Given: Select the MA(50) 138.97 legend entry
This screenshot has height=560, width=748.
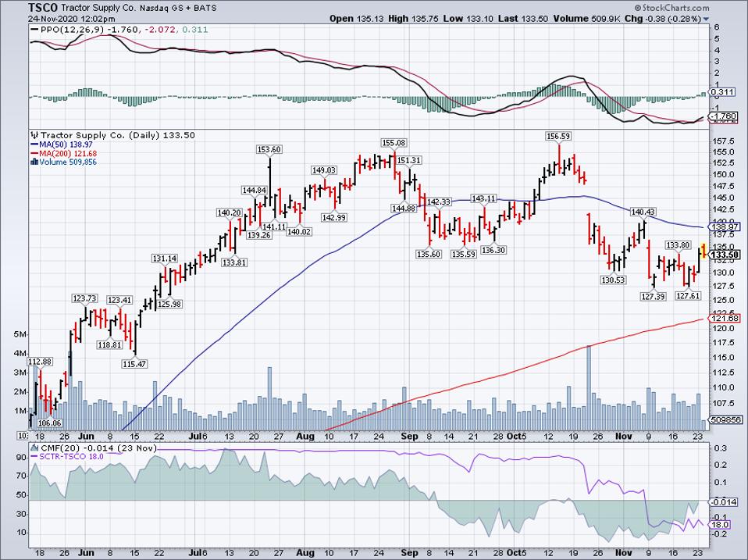Looking at the screenshot, I should pos(66,144).
